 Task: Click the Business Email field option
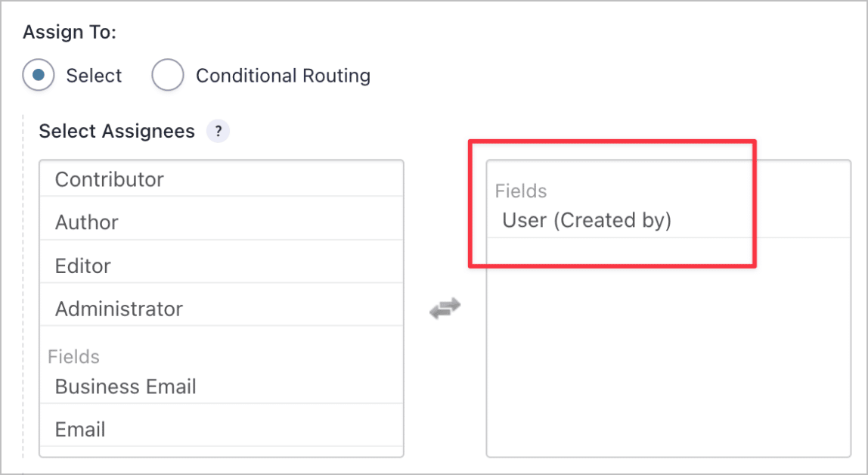(124, 386)
